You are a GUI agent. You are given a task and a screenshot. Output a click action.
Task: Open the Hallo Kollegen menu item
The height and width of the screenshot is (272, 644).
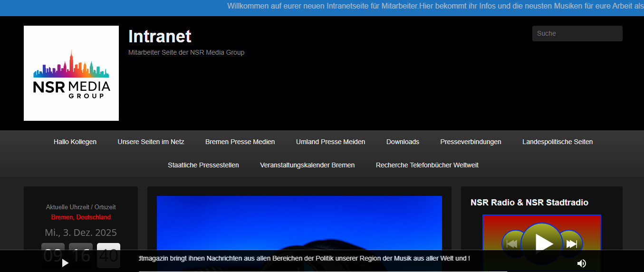tap(75, 142)
